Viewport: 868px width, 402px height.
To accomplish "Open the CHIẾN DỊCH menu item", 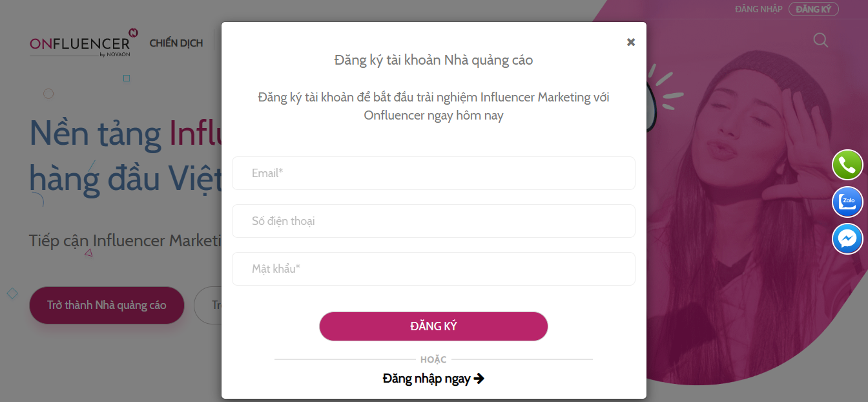I will click(x=176, y=43).
